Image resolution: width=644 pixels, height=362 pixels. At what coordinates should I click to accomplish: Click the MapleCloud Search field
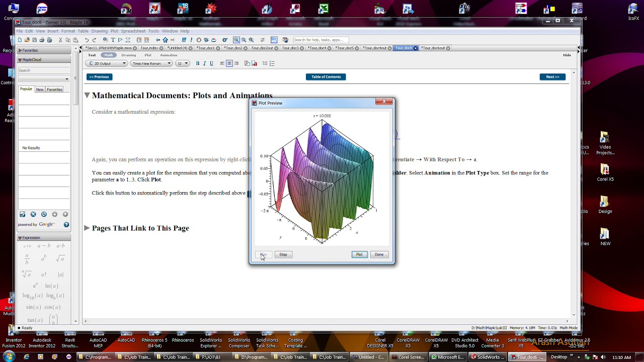point(43,70)
